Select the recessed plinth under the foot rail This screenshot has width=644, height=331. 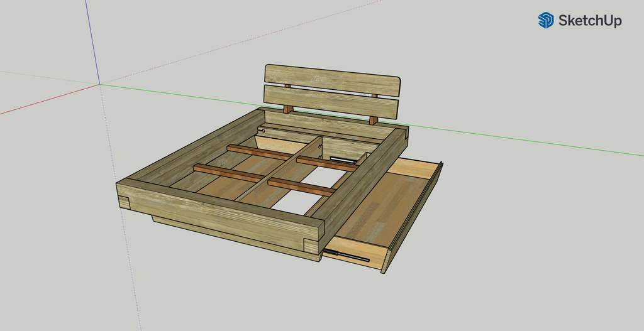(236, 239)
